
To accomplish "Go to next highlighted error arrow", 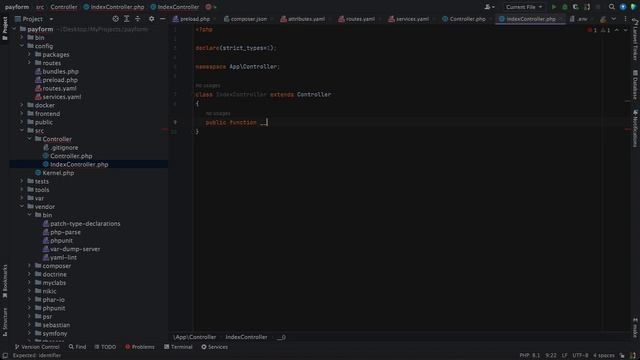I will click(625, 30).
